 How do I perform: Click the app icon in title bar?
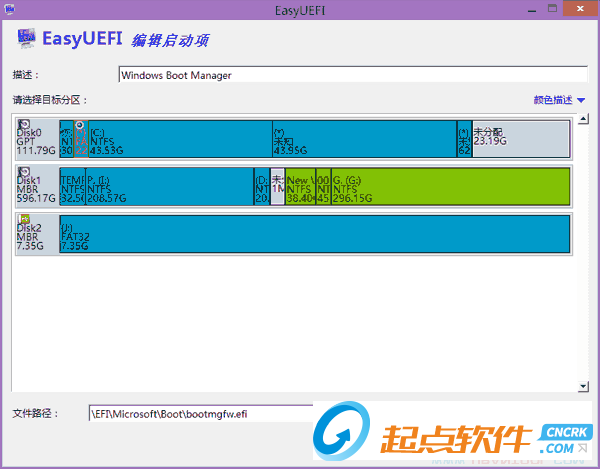9,9
